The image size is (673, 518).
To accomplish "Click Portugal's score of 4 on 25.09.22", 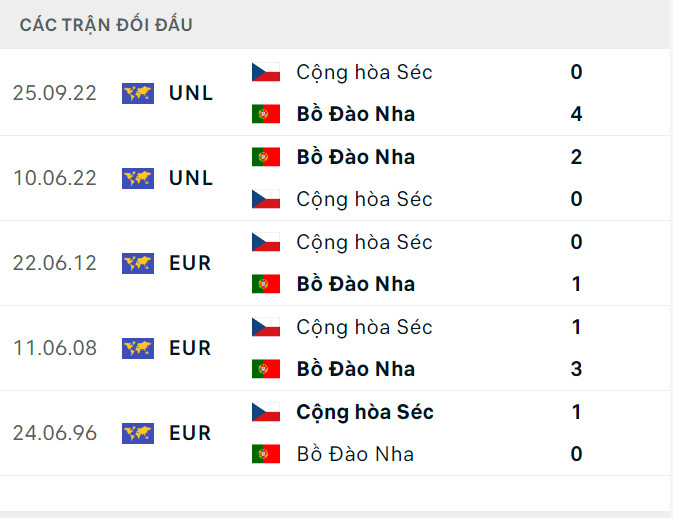I will point(576,114).
